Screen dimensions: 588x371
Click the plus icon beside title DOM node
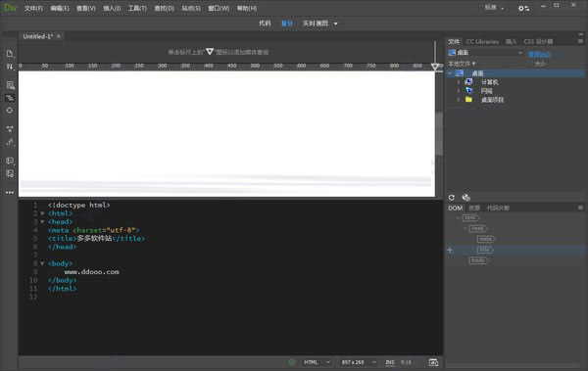(450, 250)
